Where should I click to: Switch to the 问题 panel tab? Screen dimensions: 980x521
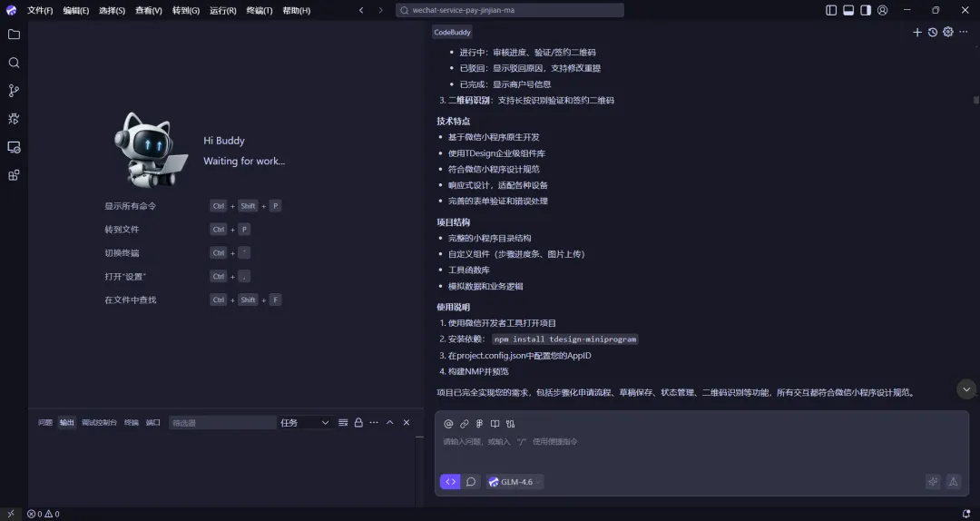point(45,423)
